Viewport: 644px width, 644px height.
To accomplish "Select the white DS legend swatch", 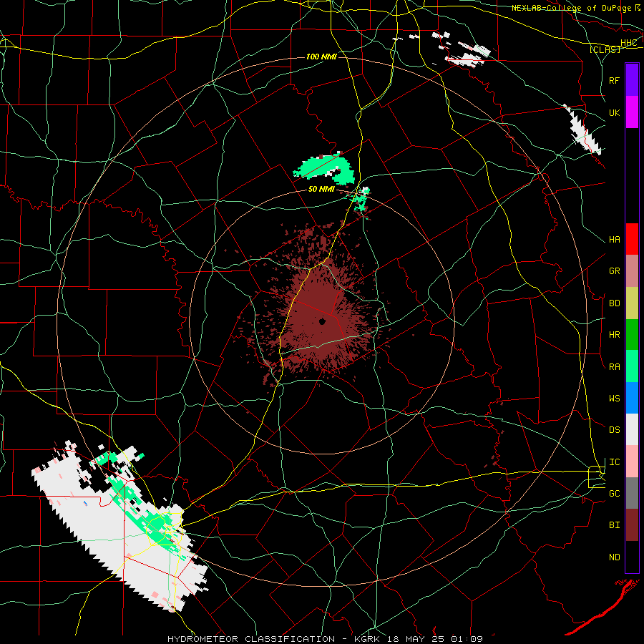I will [632, 429].
